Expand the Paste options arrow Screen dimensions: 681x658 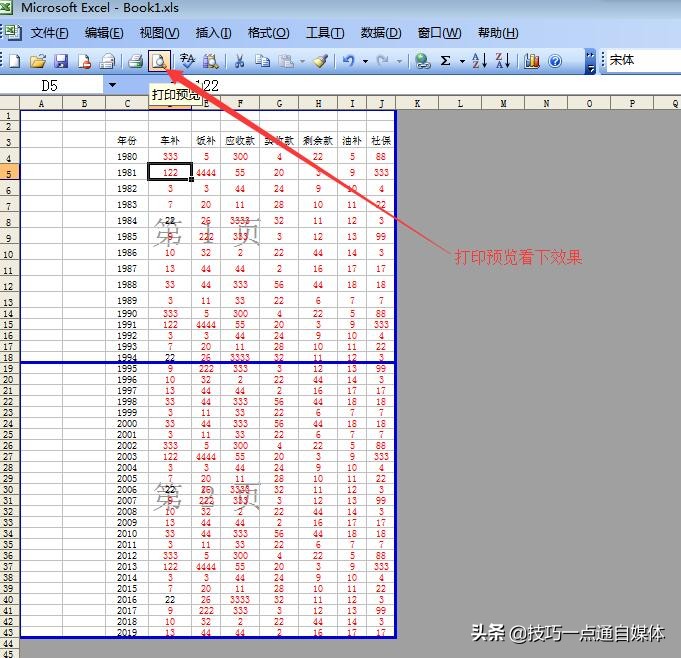tap(302, 62)
